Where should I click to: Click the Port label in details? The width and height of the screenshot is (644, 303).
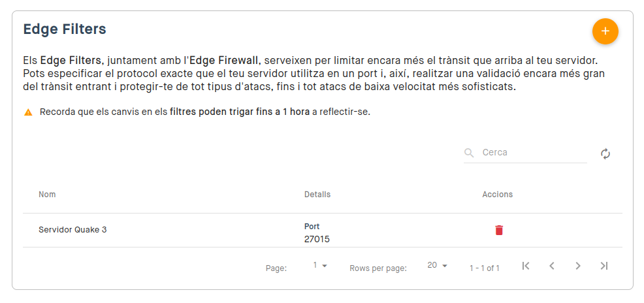pos(312,226)
